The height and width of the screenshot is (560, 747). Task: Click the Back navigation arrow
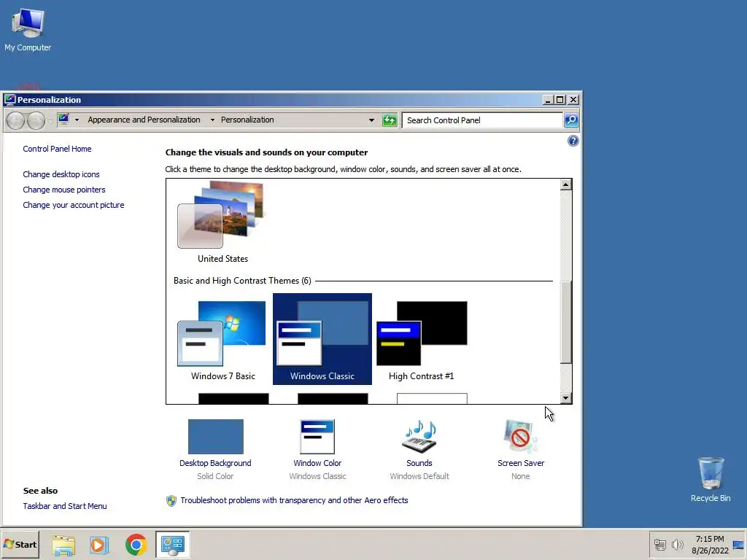[x=15, y=120]
